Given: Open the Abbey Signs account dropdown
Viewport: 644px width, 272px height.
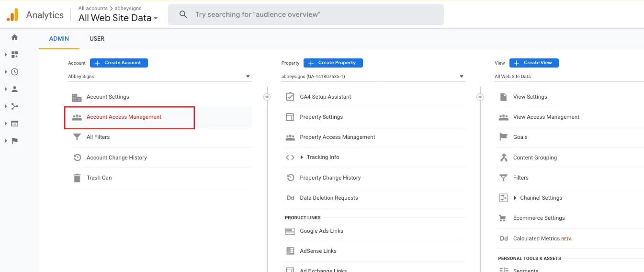Looking at the screenshot, I should pos(159,77).
